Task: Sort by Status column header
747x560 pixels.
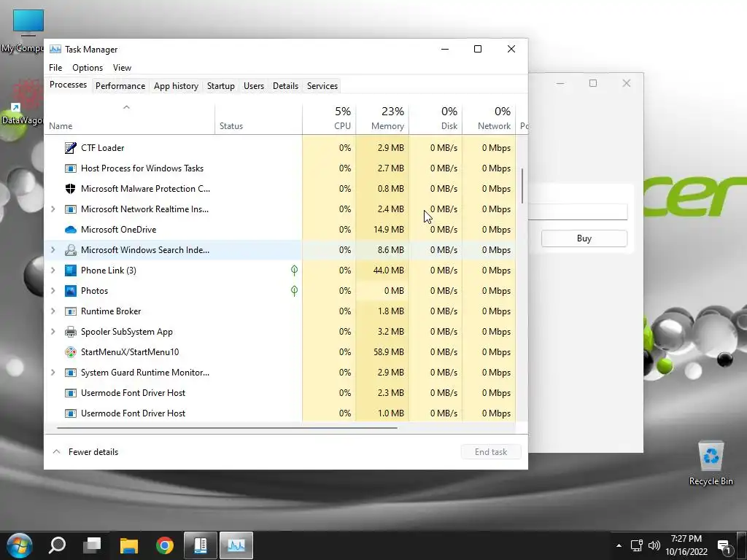Action: pyautogui.click(x=259, y=119)
